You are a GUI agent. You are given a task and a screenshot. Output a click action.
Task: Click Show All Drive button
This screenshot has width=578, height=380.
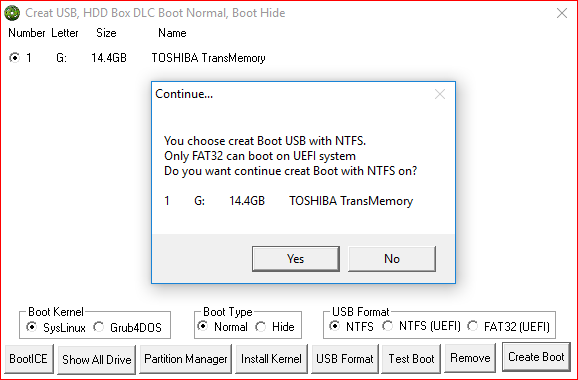coord(97,359)
